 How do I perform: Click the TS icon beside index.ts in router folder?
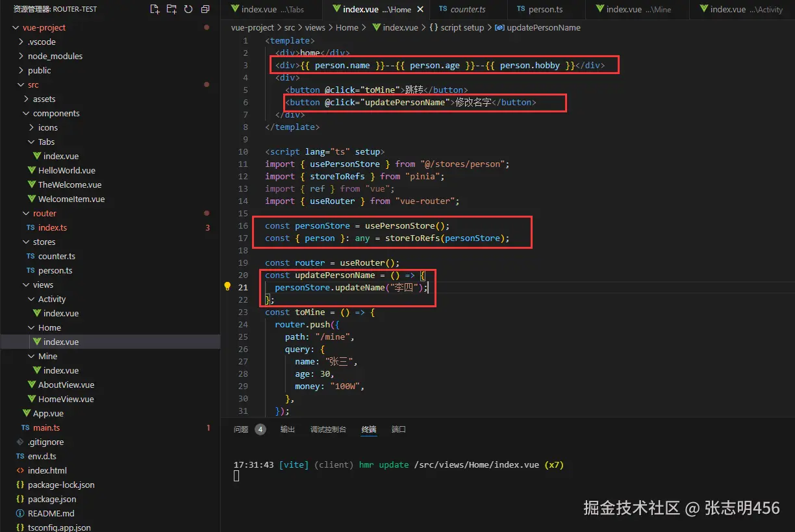pyautogui.click(x=31, y=227)
